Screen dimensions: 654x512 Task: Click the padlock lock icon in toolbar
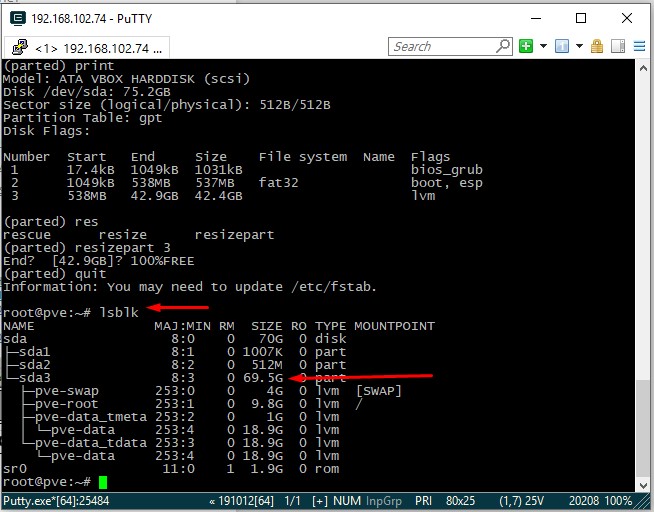[x=597, y=46]
